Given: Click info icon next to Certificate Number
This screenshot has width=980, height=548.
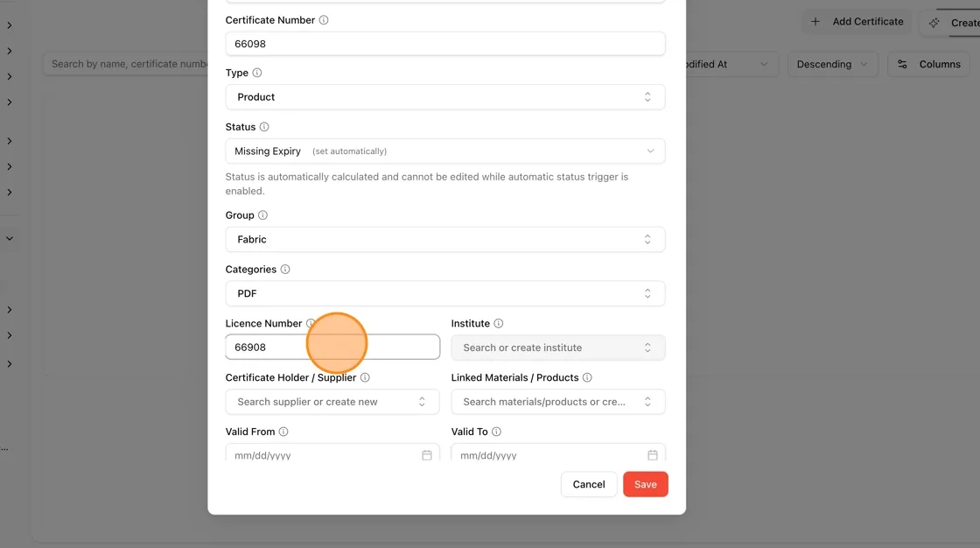Looking at the screenshot, I should tap(324, 20).
